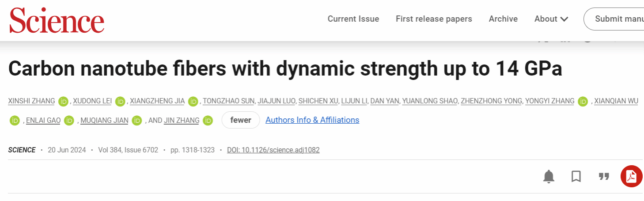Image resolution: width=644 pixels, height=201 pixels.
Task: Open the Archive menu item
Action: [x=503, y=19]
